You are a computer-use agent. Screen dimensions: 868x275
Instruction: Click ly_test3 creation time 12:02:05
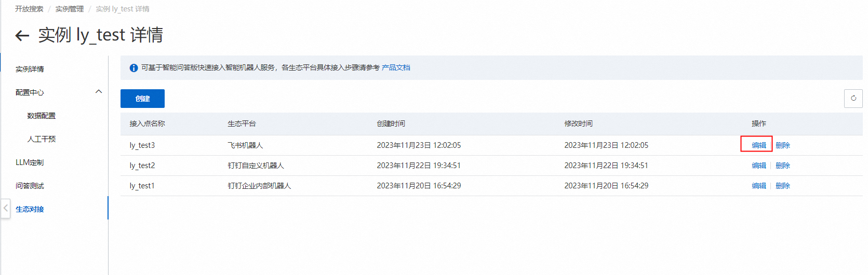click(419, 145)
